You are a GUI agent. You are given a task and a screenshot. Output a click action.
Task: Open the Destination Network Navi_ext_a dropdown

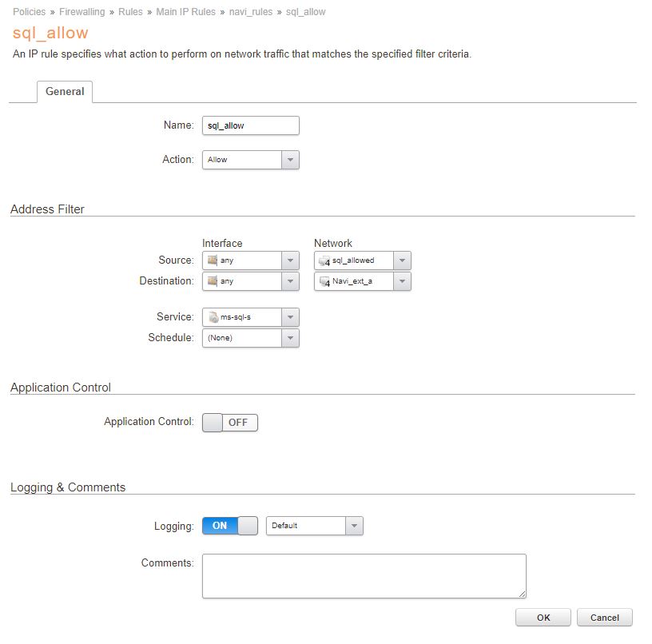click(x=363, y=281)
